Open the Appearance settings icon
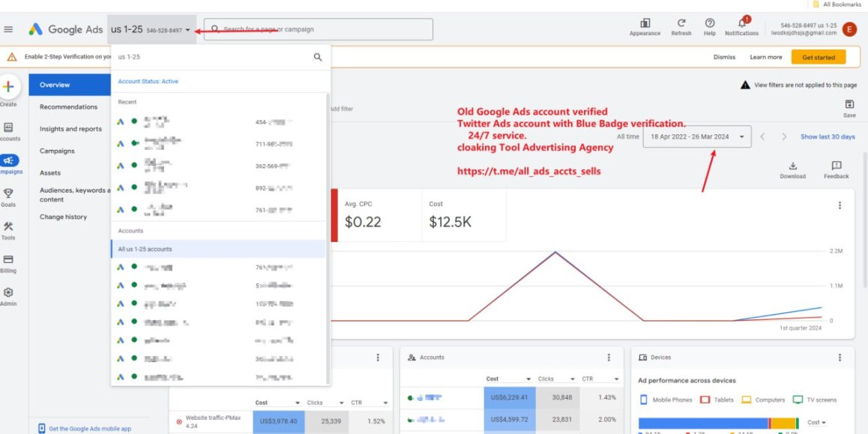Image resolution: width=868 pixels, height=434 pixels. tap(645, 23)
